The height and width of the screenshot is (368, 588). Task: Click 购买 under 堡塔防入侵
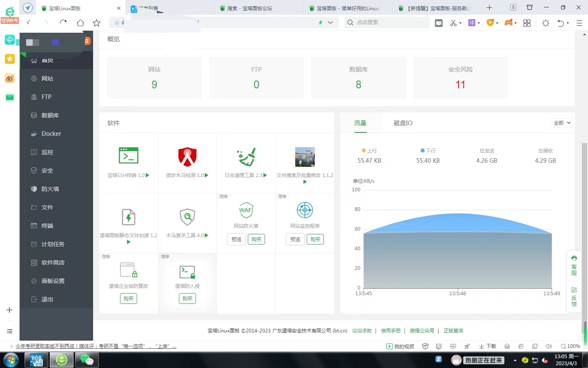[187, 298]
